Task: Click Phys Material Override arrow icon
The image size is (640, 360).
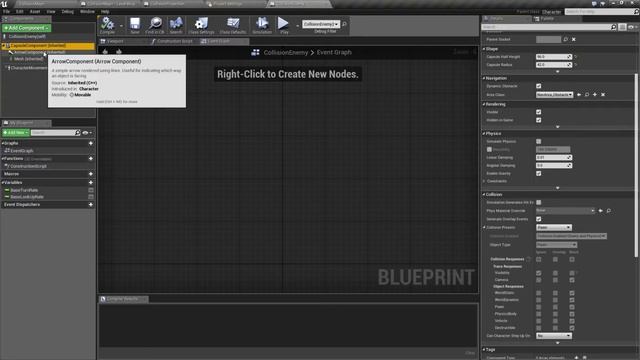Action: [600, 211]
